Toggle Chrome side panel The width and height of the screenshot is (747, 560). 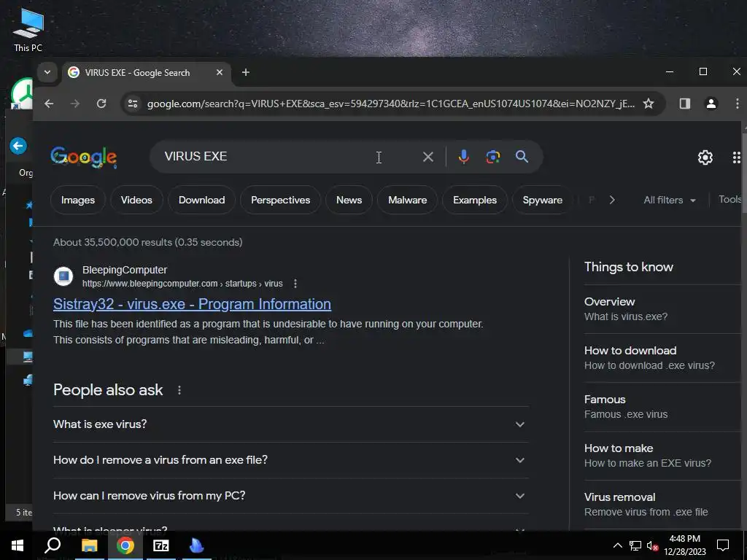click(x=684, y=104)
